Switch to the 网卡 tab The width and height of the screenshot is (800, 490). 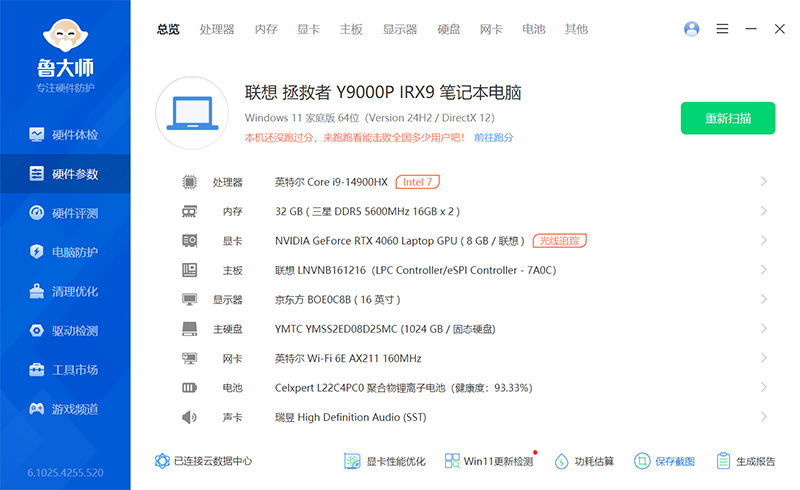click(x=491, y=29)
